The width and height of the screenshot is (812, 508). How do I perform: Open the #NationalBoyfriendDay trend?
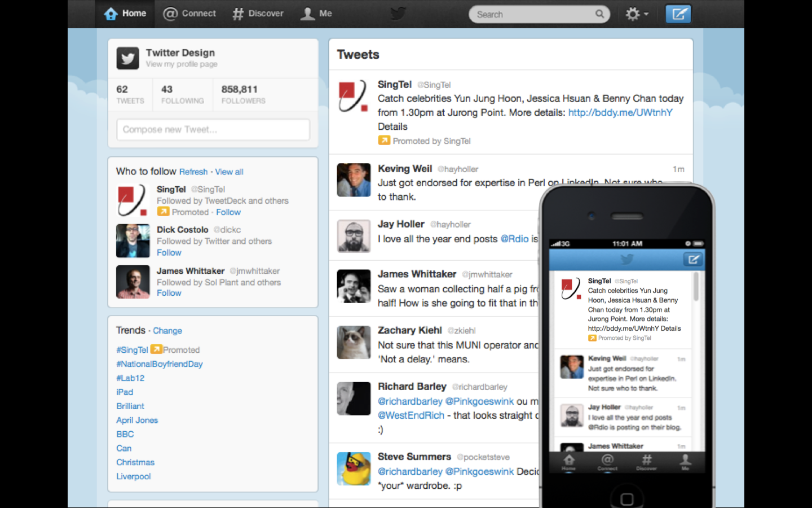160,364
